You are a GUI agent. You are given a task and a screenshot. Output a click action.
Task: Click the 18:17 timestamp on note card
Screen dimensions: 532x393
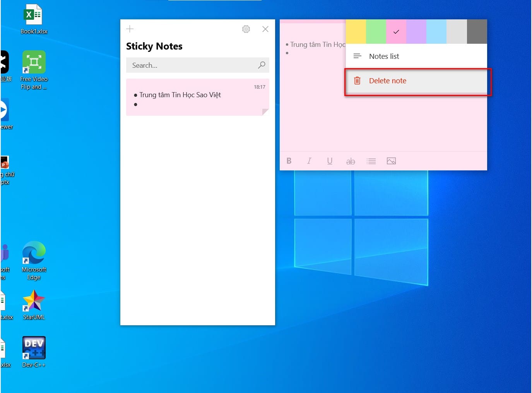tap(260, 87)
